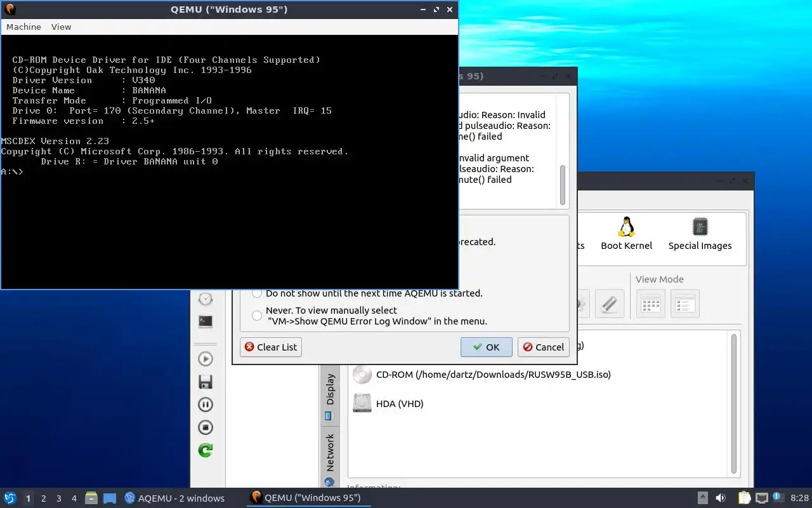Image resolution: width=812 pixels, height=508 pixels.
Task: Click the update notification tray icon
Action: point(778,498)
